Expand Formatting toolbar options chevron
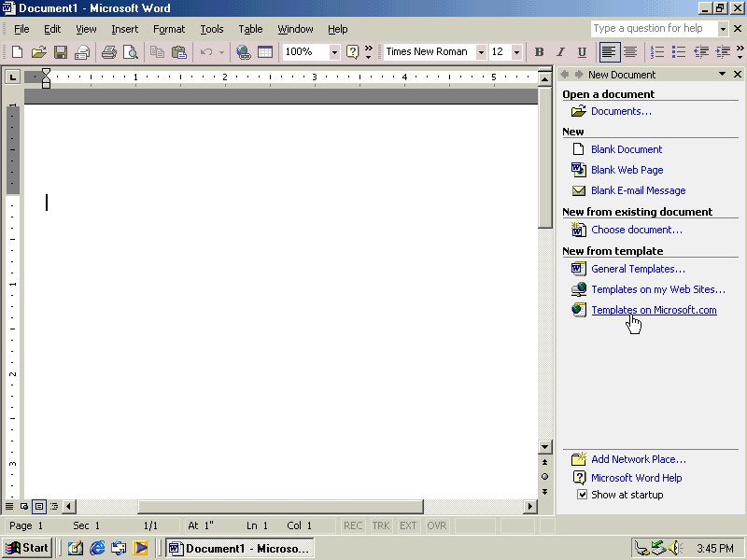Image resolution: width=747 pixels, height=560 pixels. [740, 52]
